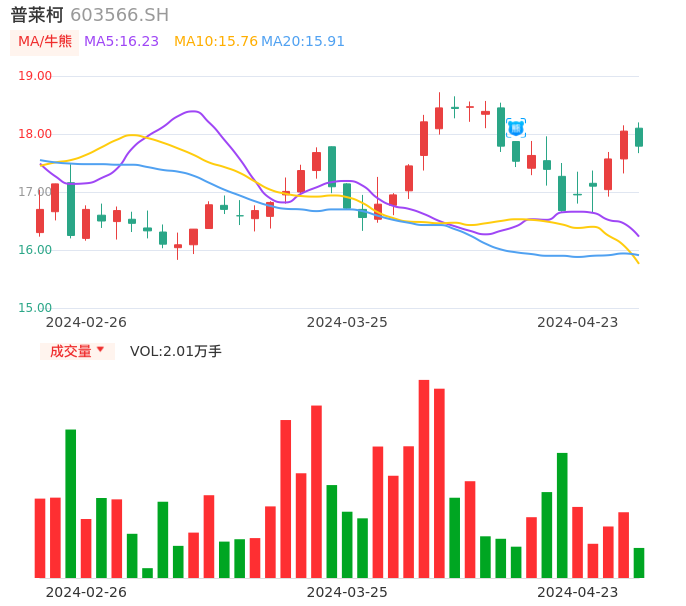Click the tallest green volume bar

pyautogui.click(x=71, y=503)
